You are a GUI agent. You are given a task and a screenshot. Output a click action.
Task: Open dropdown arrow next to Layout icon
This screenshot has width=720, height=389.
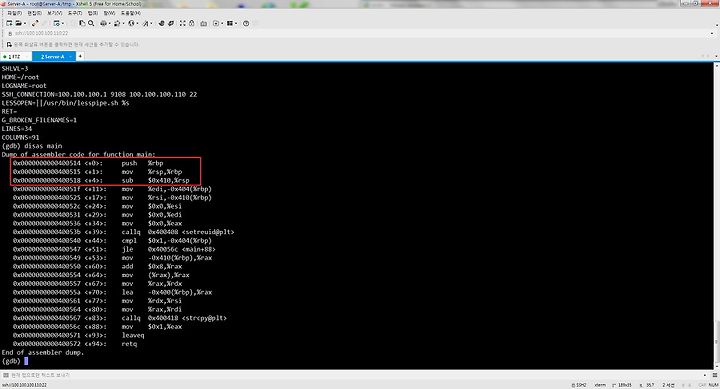pyautogui.click(x=236, y=23)
